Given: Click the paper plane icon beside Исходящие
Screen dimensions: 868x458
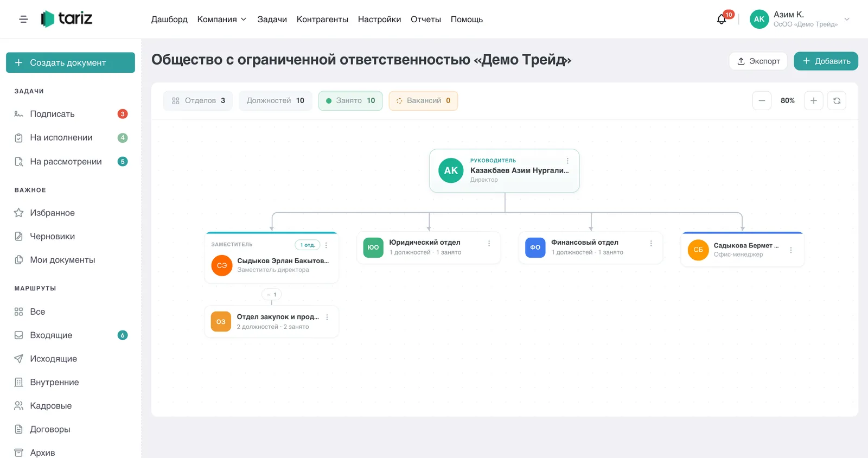Looking at the screenshot, I should click(18, 359).
